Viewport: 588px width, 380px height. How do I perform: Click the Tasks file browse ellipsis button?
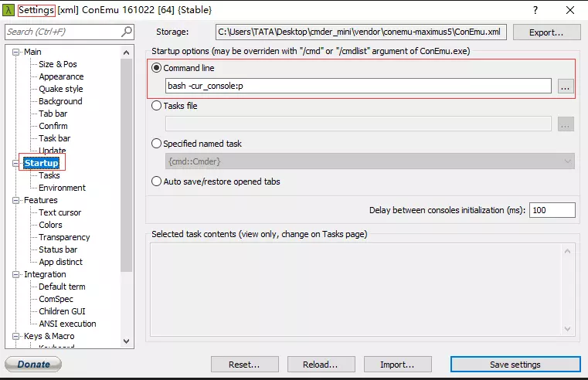click(x=566, y=124)
